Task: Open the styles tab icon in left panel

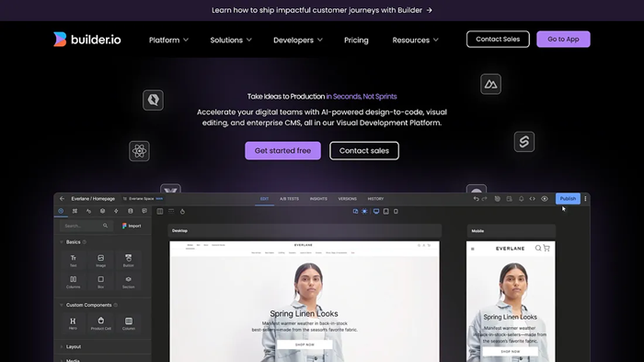Action: 88,211
